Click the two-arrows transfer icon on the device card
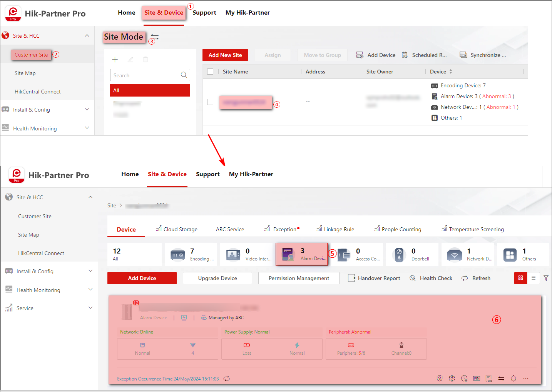Image resolution: width=552 pixels, height=392 pixels. pyautogui.click(x=501, y=378)
